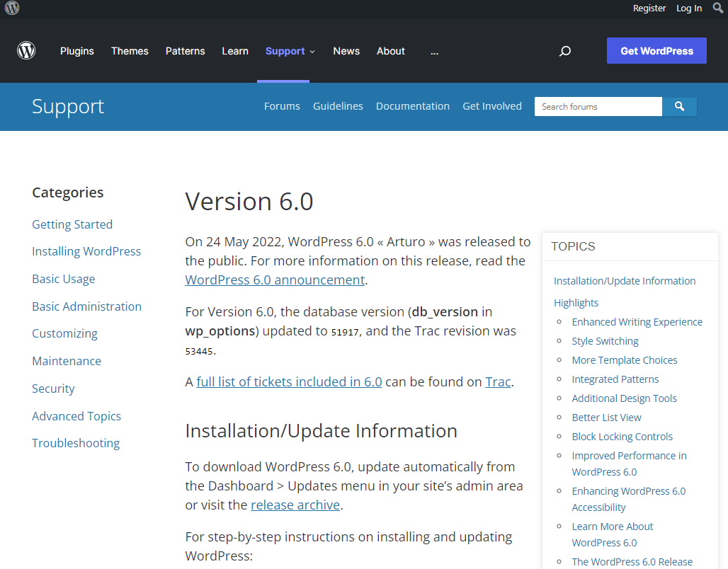Go to the Documentation tab
728x569 pixels.
(413, 106)
